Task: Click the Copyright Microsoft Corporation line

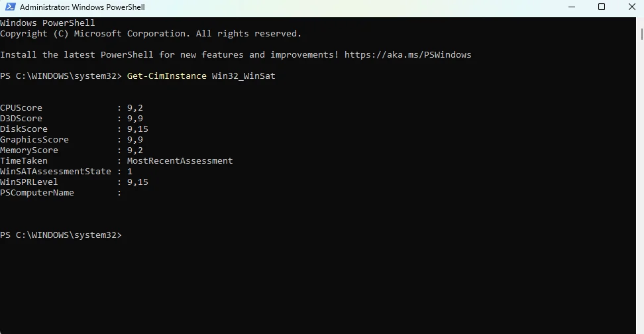Action: pos(150,34)
